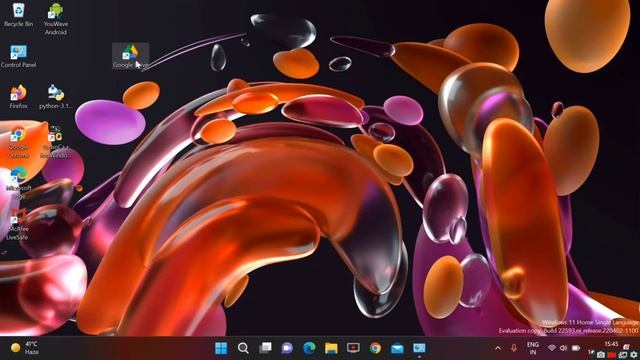
Task: Open the weather widget showing 41°C Haze
Action: pyautogui.click(x=25, y=348)
